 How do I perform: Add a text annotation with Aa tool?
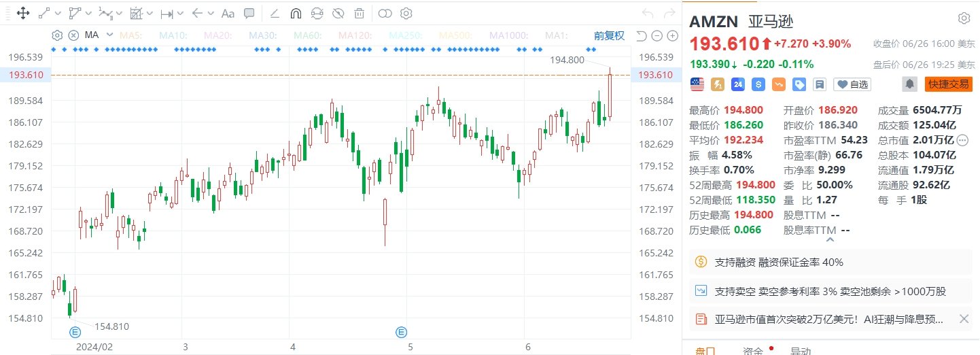[228, 13]
